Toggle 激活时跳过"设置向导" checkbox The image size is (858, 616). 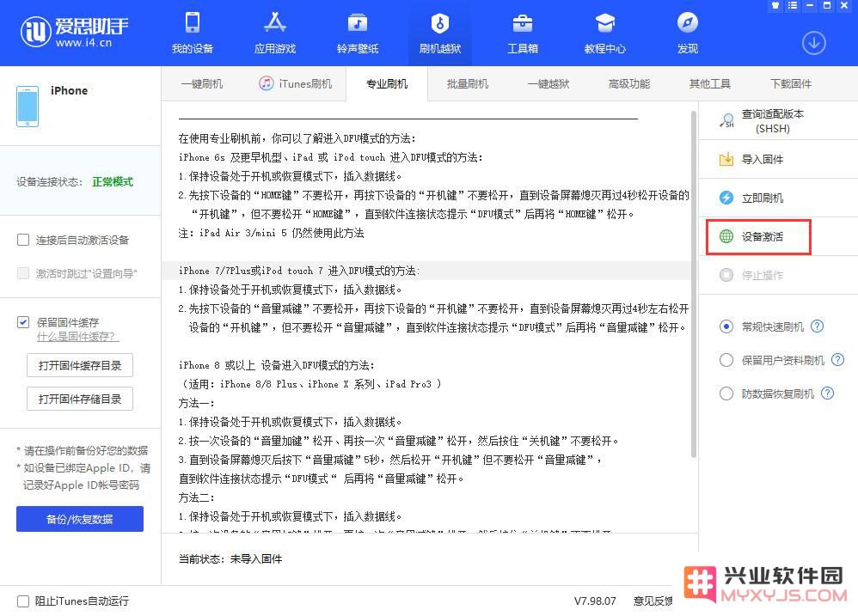point(23,272)
